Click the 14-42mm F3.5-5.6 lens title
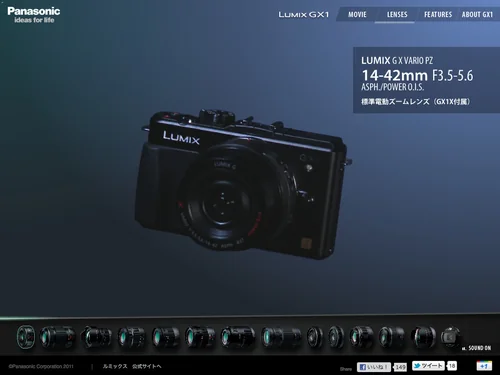This screenshot has height=375, width=500. [x=417, y=75]
